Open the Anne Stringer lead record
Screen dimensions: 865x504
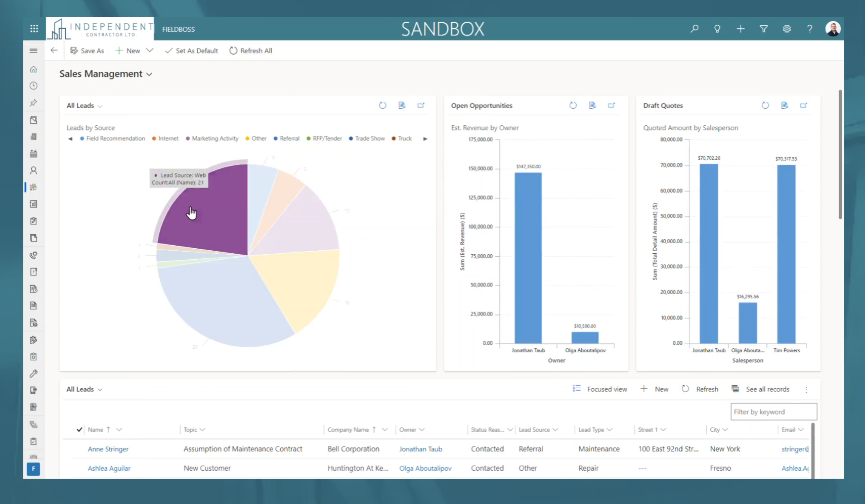tap(108, 449)
